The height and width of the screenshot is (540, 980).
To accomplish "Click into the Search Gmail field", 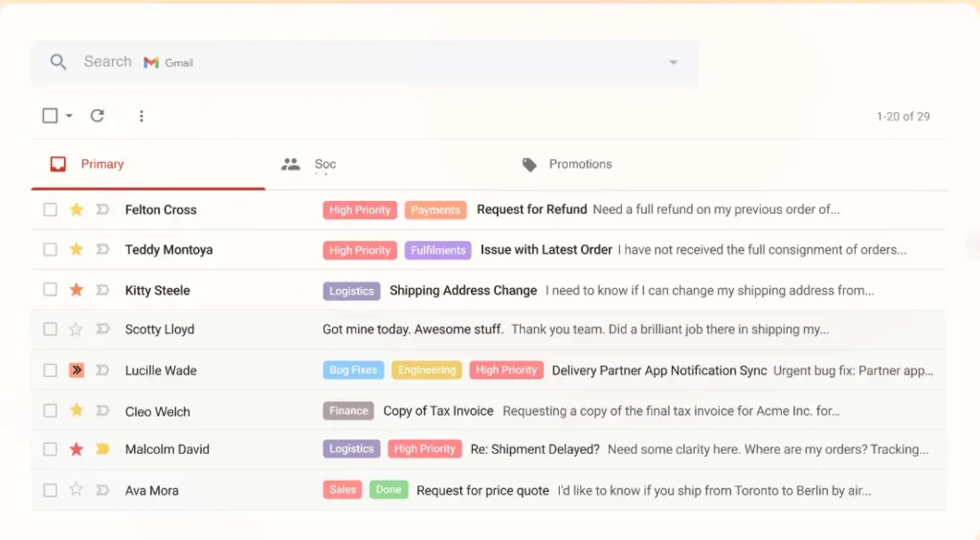I will pos(383,62).
